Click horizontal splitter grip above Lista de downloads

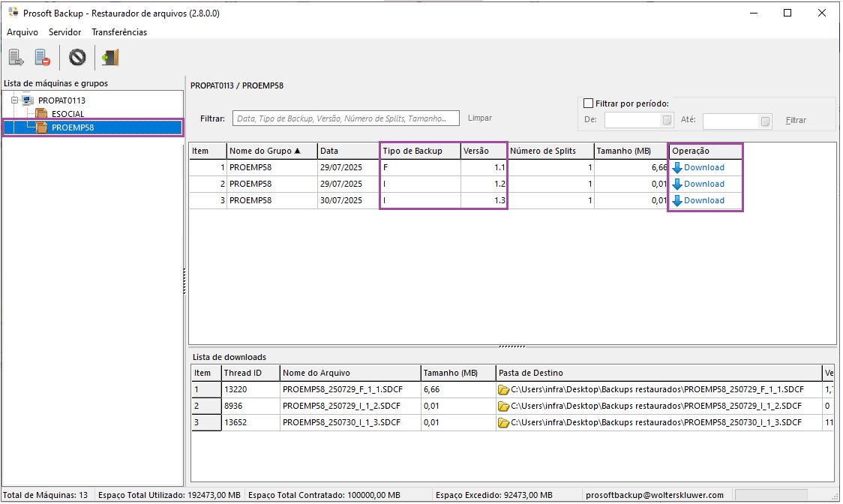coord(511,347)
